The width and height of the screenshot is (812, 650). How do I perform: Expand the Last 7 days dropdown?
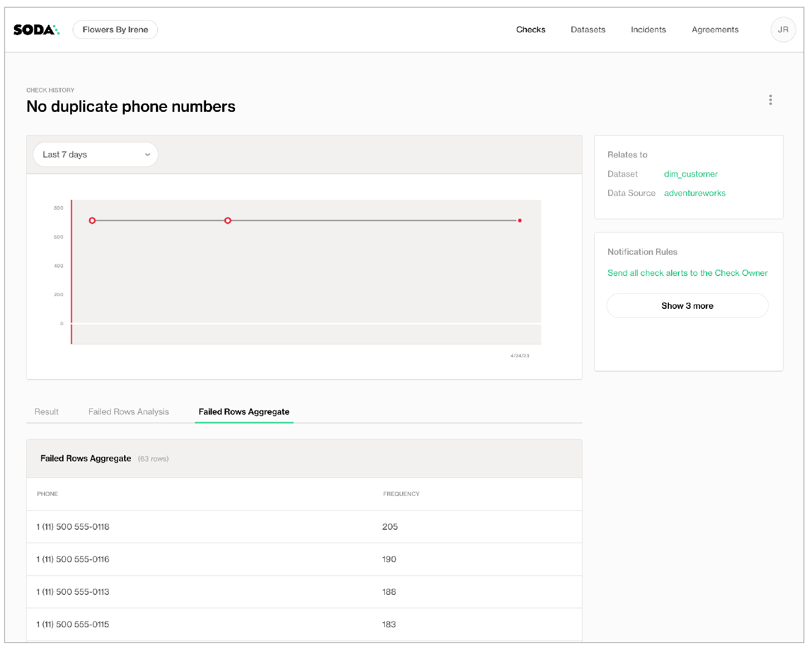pos(95,155)
